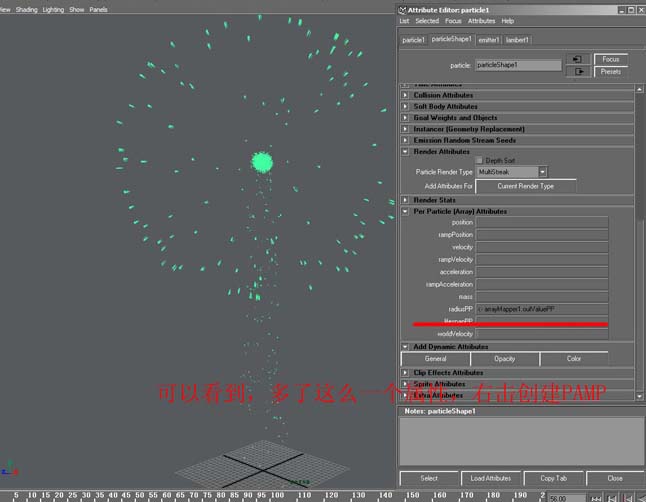Expand the Soft Body Attributes section
The image size is (646, 502).
(x=406, y=106)
